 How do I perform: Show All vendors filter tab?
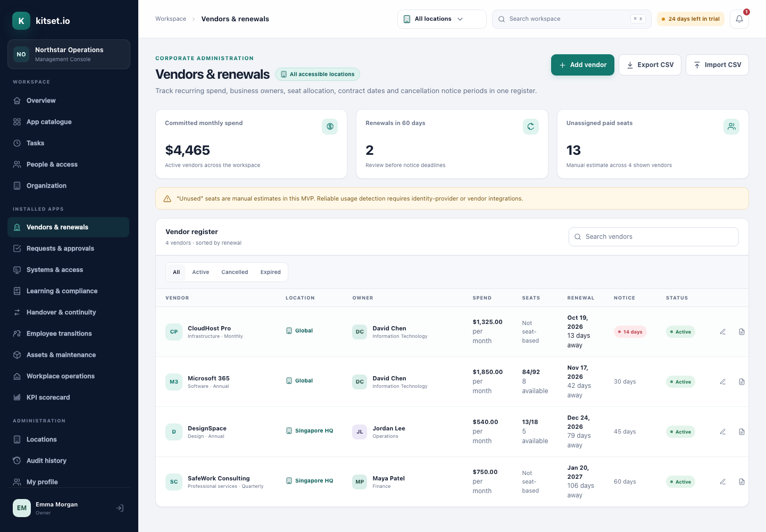point(176,272)
